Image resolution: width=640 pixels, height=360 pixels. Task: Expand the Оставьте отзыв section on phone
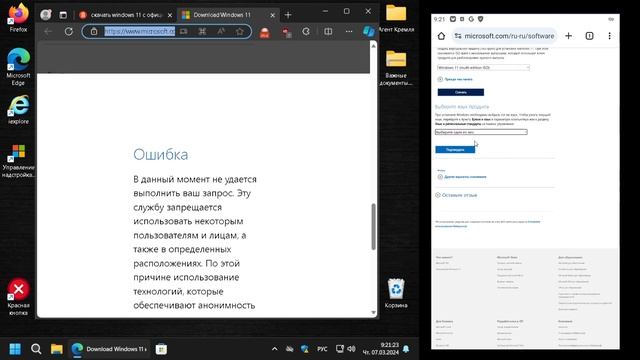pos(456,195)
